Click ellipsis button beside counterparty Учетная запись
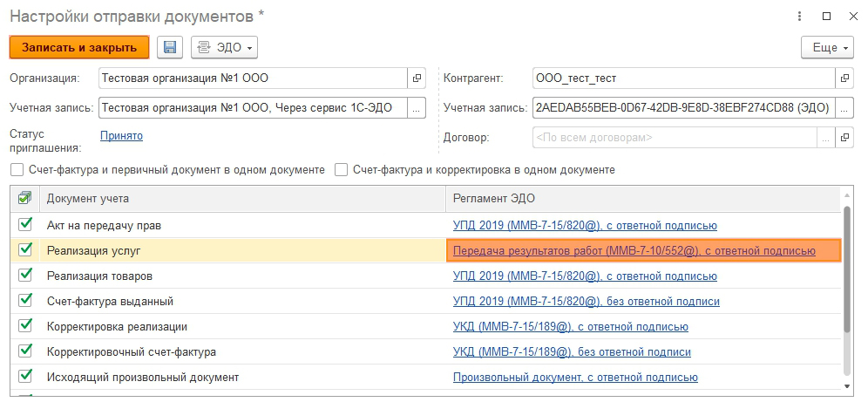Image resolution: width=868 pixels, height=402 pixels. (x=844, y=108)
